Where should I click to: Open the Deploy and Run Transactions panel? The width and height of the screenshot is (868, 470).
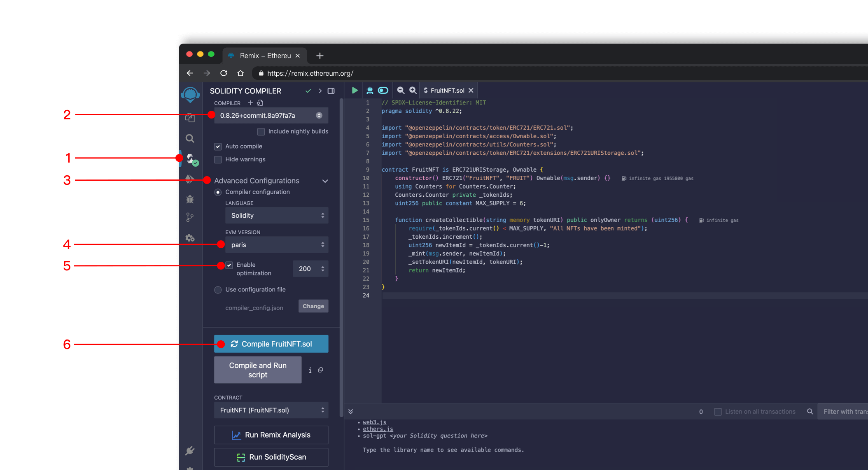click(190, 179)
